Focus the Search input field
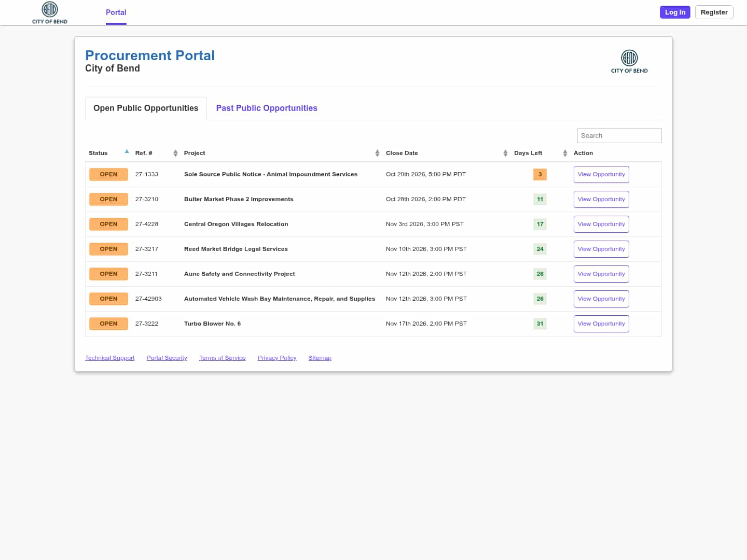This screenshot has height=560, width=747. [619, 135]
